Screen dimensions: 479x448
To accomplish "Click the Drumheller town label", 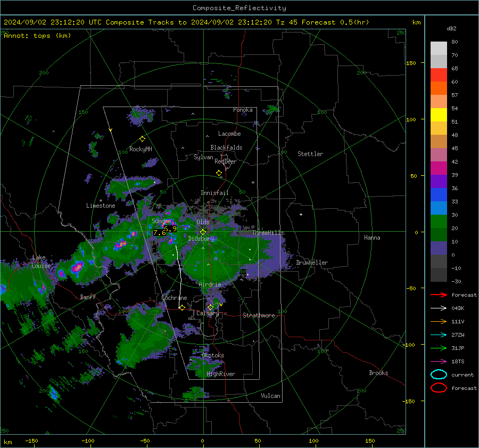I will coord(312,263).
